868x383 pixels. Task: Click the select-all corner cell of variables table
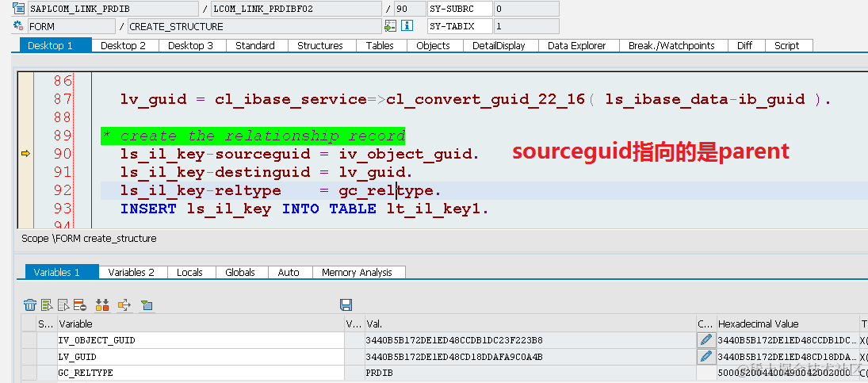coord(29,324)
